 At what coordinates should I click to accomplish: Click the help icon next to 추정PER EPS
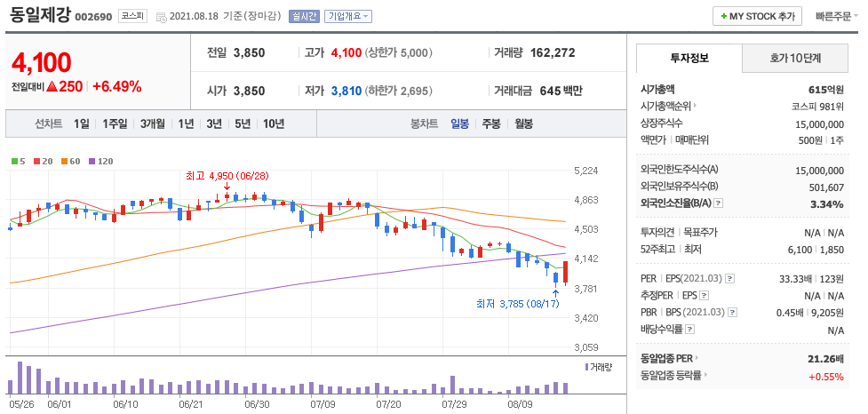pyautogui.click(x=705, y=296)
